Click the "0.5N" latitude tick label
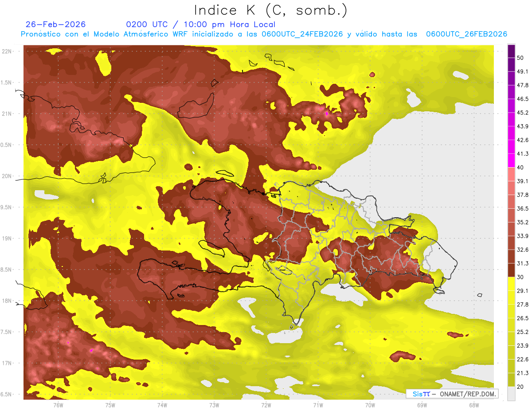Image resolution: width=532 pixels, height=411 pixels. [7, 145]
